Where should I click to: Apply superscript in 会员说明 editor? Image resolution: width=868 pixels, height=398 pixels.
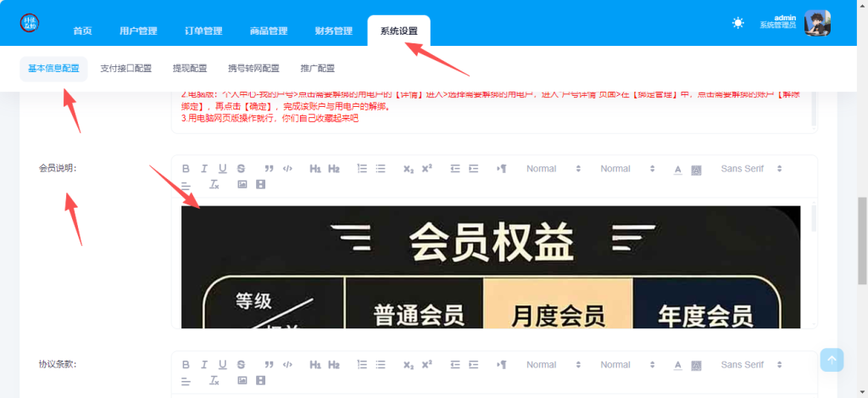[x=427, y=169]
